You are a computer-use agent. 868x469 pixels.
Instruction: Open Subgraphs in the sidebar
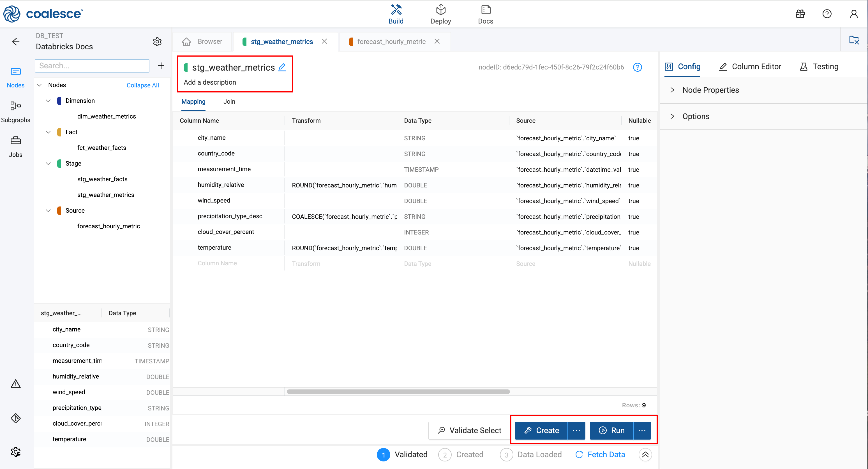(x=15, y=112)
